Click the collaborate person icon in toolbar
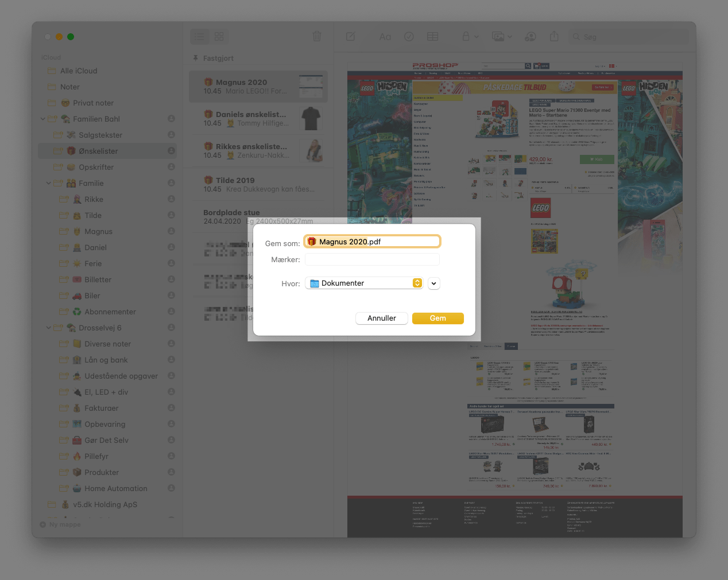Screen dimensions: 728x580 [531, 37]
